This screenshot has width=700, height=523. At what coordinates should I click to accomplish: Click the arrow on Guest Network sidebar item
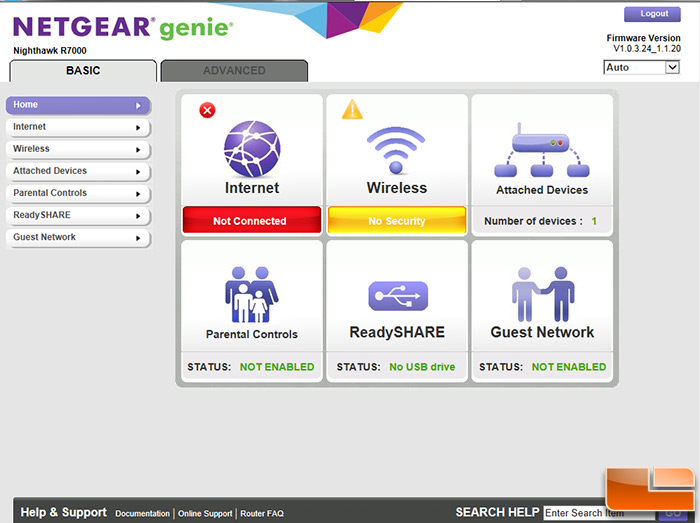click(x=138, y=238)
